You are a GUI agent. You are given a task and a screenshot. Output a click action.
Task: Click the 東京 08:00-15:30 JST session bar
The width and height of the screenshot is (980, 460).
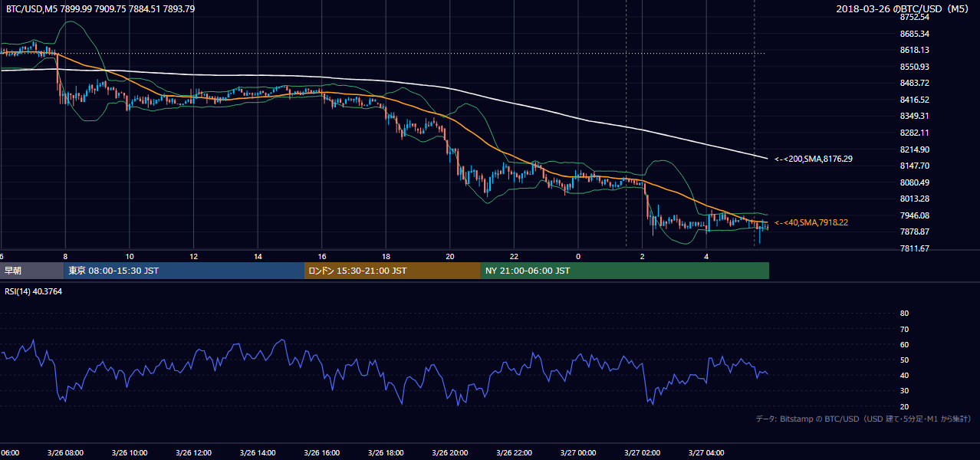coord(184,271)
